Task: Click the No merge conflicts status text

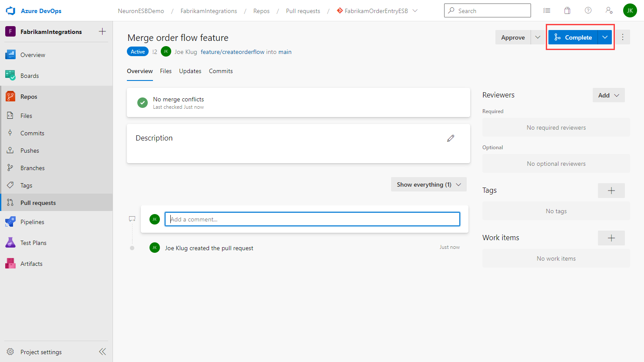Action: (179, 99)
